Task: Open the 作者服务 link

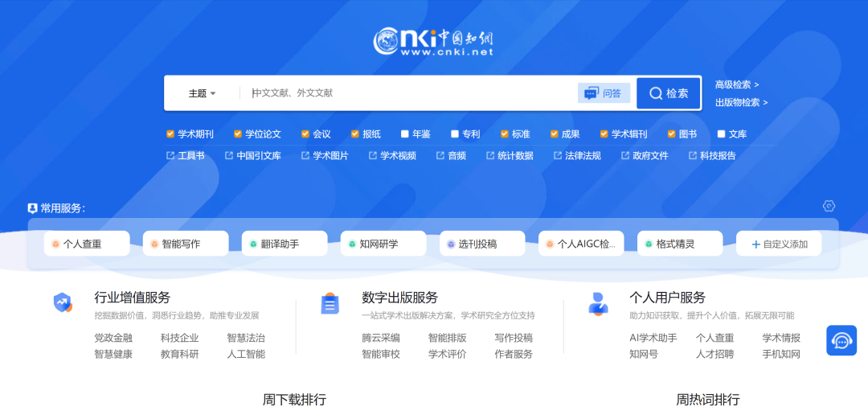Action: 514,354
